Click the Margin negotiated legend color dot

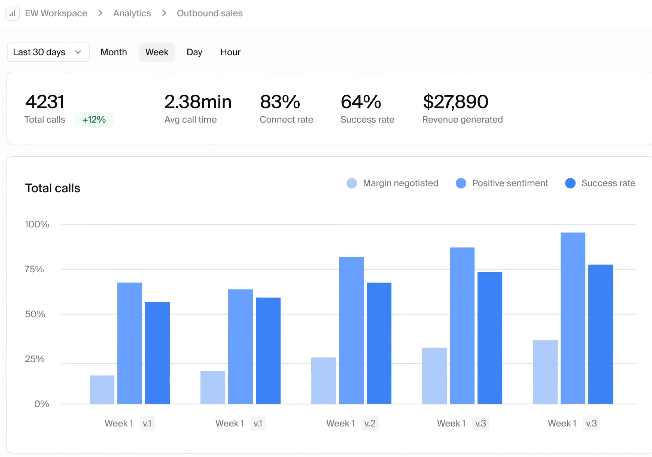pos(351,183)
